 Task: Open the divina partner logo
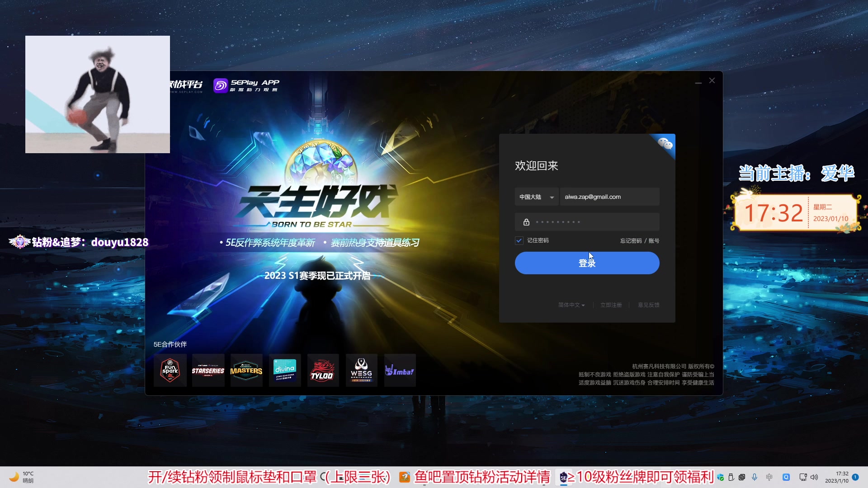[285, 371]
